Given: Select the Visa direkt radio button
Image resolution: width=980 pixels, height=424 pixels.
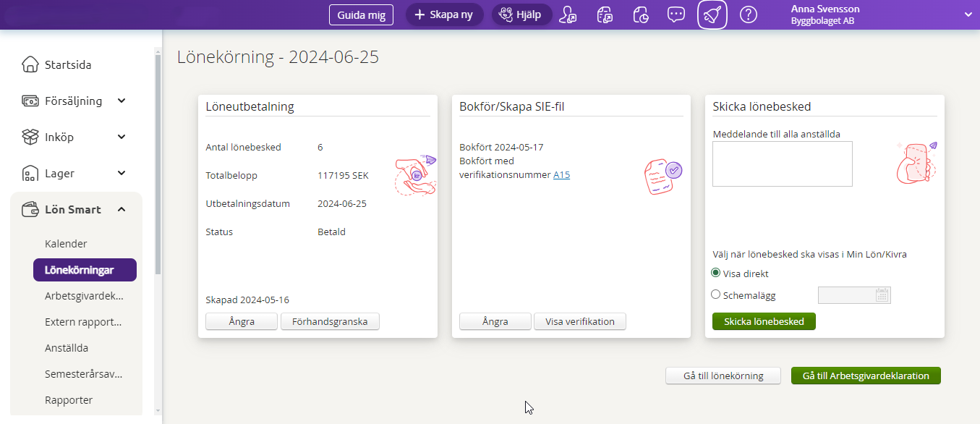Looking at the screenshot, I should click(x=716, y=273).
